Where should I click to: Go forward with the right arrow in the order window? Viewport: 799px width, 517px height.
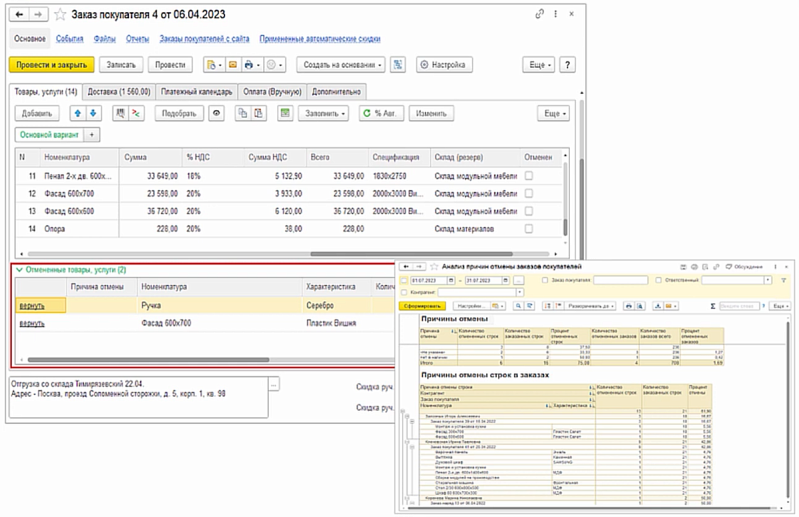tap(38, 14)
